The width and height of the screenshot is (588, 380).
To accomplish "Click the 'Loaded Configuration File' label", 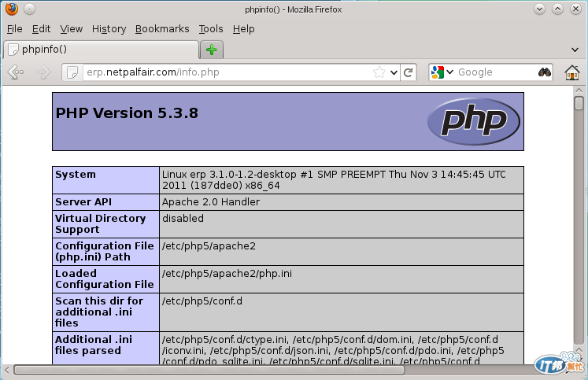I will (x=104, y=279).
